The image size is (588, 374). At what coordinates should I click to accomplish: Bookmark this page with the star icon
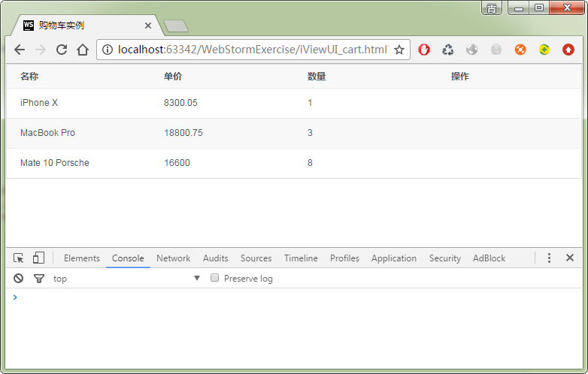[x=399, y=50]
